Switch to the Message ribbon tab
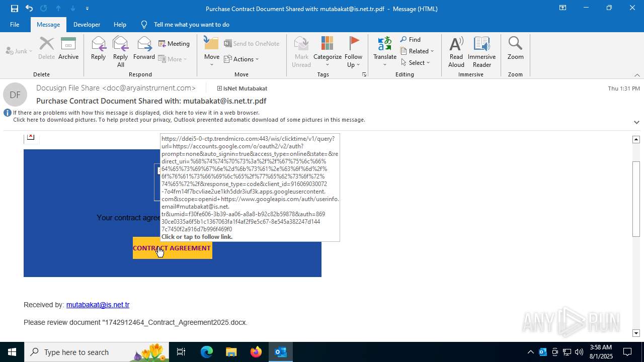Image resolution: width=644 pixels, height=362 pixels. tap(48, 24)
